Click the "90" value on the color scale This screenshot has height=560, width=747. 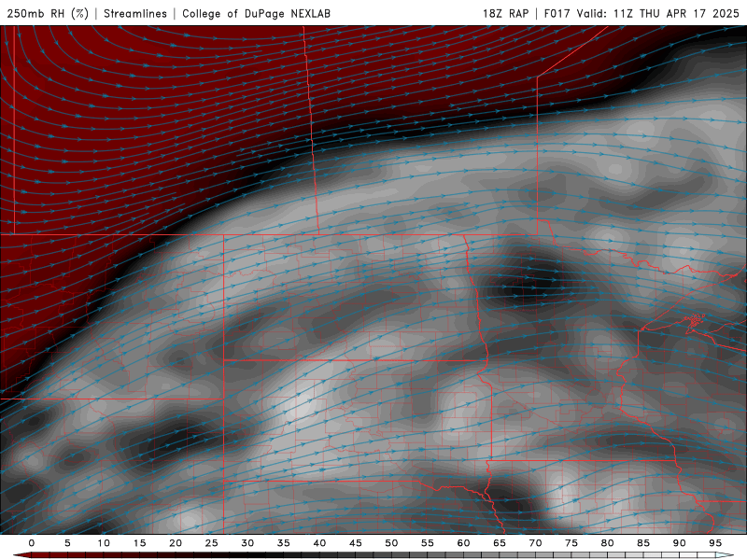tap(679, 543)
